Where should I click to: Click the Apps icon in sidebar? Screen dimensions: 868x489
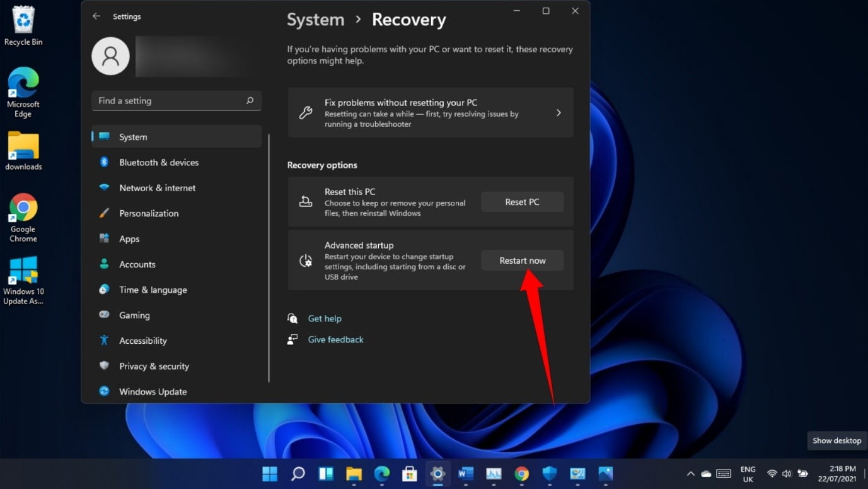pos(105,239)
